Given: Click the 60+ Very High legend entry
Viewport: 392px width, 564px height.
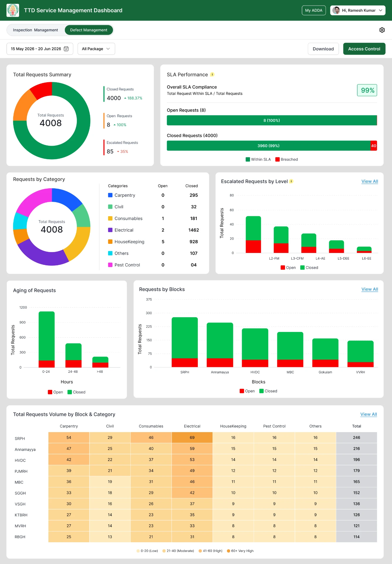Looking at the screenshot, I should coord(240,551).
